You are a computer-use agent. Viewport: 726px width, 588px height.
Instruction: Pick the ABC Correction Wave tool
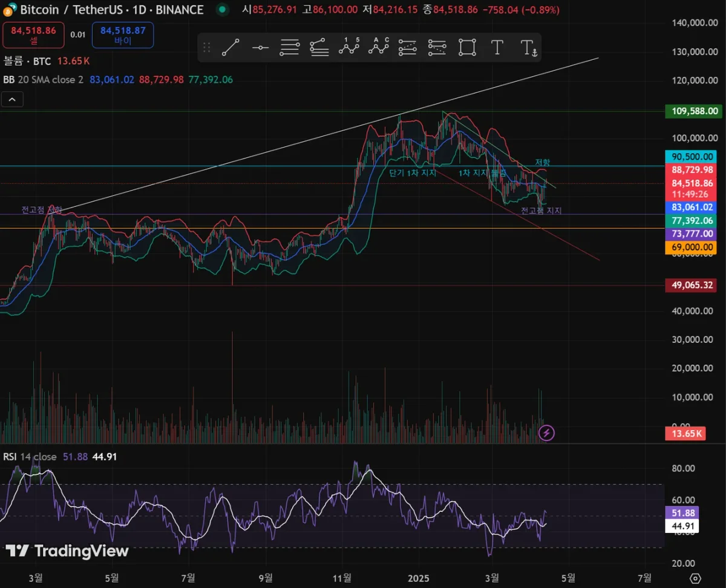[379, 47]
